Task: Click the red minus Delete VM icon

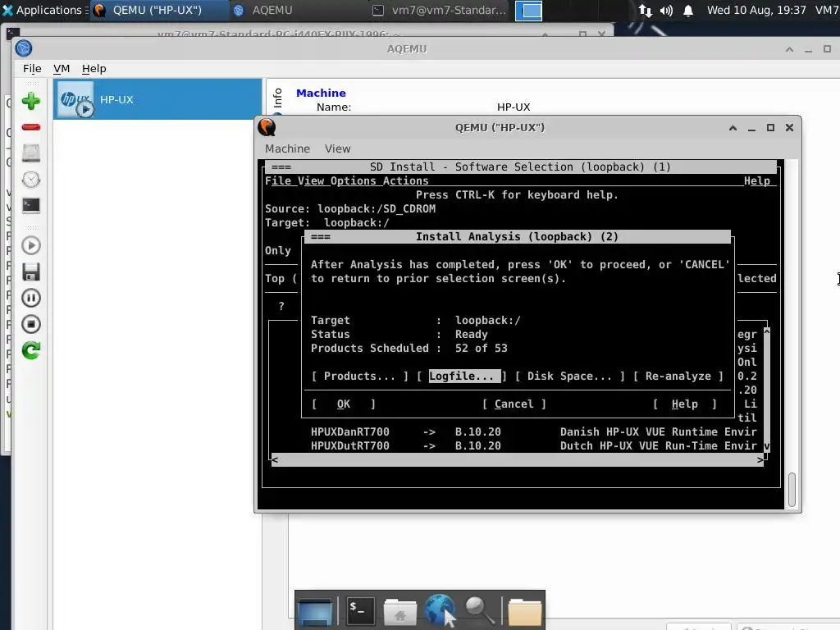Action: click(x=31, y=127)
